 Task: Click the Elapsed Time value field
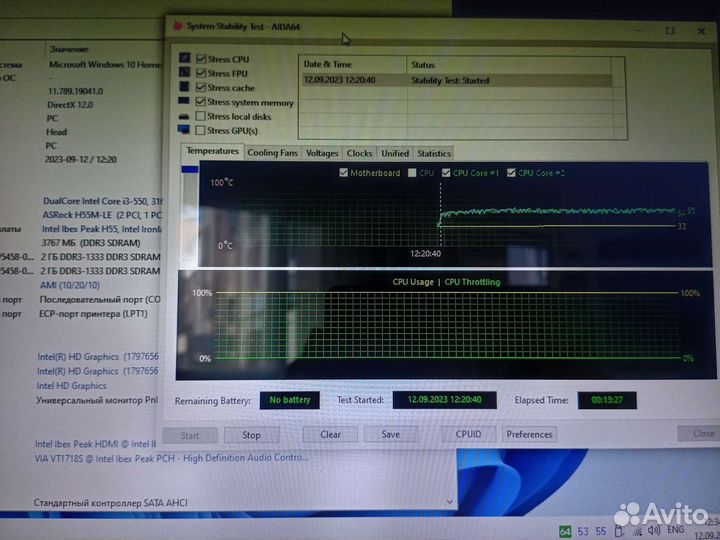click(607, 400)
